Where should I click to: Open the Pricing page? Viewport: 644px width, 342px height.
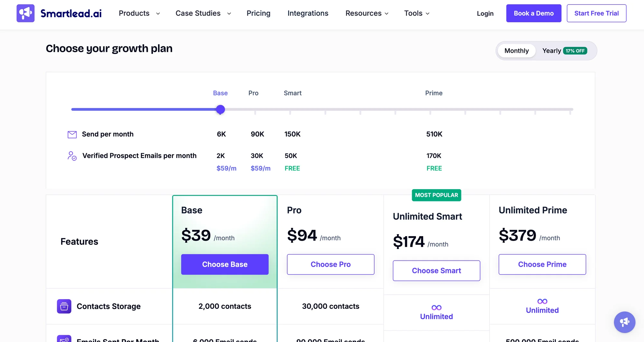(x=258, y=13)
